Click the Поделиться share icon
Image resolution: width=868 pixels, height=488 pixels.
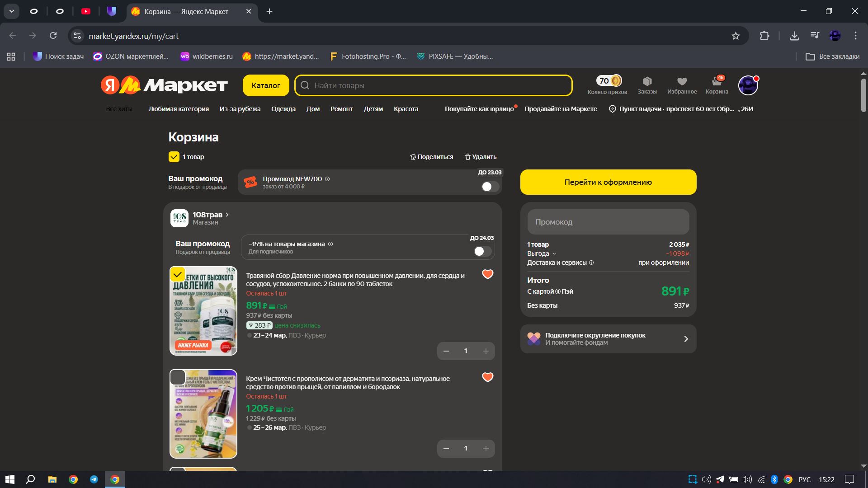click(413, 157)
